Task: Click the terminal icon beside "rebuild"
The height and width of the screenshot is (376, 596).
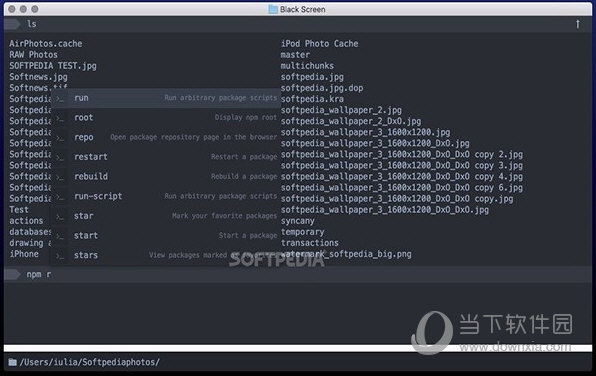Action: point(60,178)
